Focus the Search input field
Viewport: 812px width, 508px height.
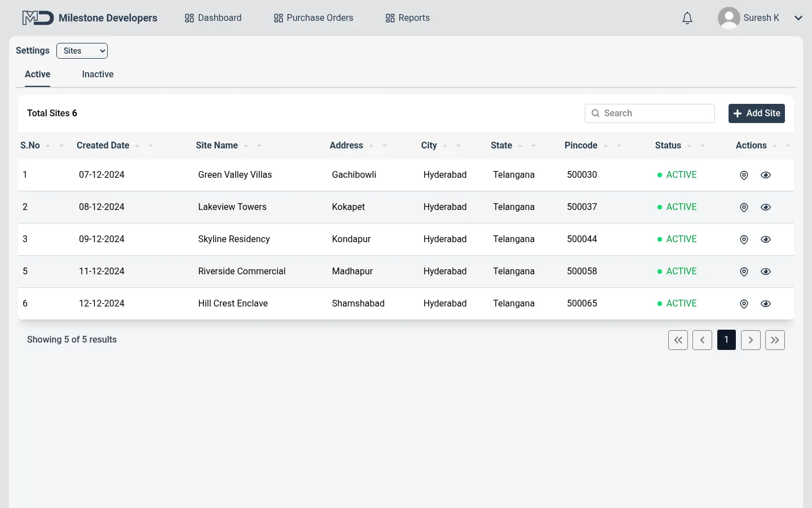(x=650, y=113)
